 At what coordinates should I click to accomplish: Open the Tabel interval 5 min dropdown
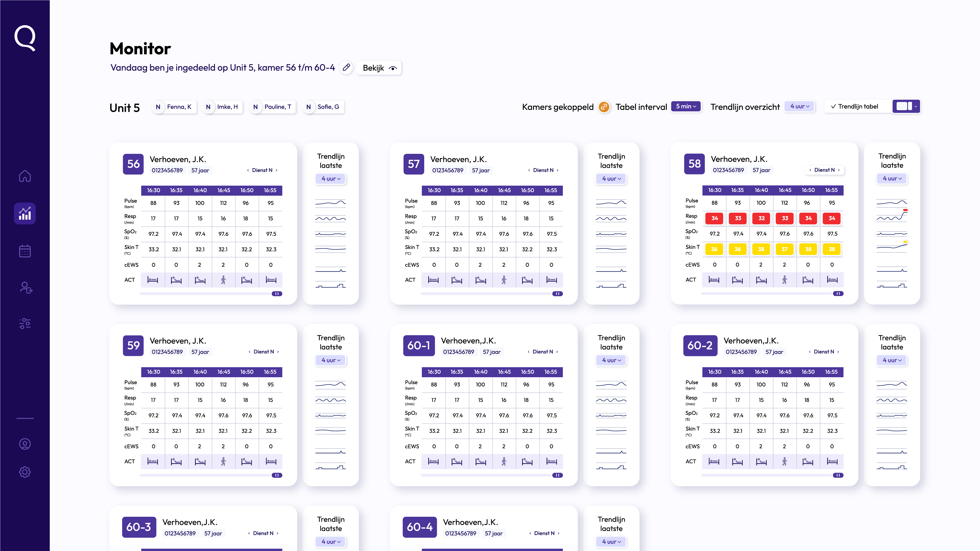point(685,107)
